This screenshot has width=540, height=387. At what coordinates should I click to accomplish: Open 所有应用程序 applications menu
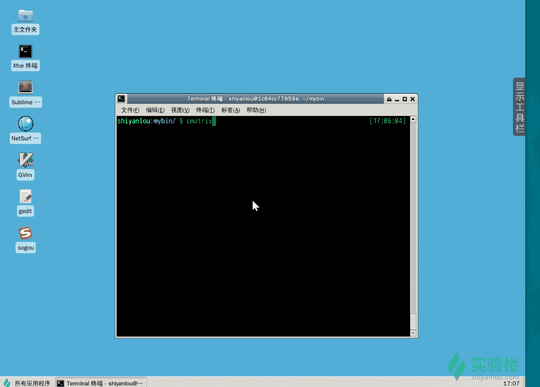[x=27, y=383]
